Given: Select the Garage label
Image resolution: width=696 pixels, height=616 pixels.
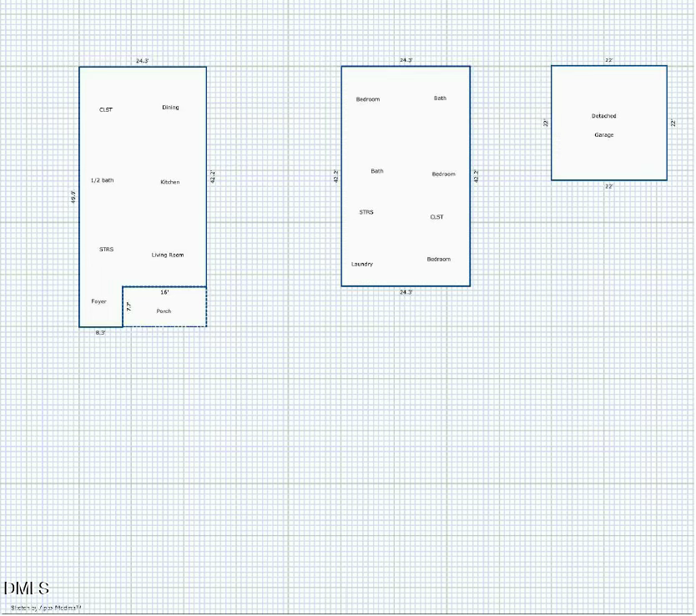Looking at the screenshot, I should [x=604, y=135].
